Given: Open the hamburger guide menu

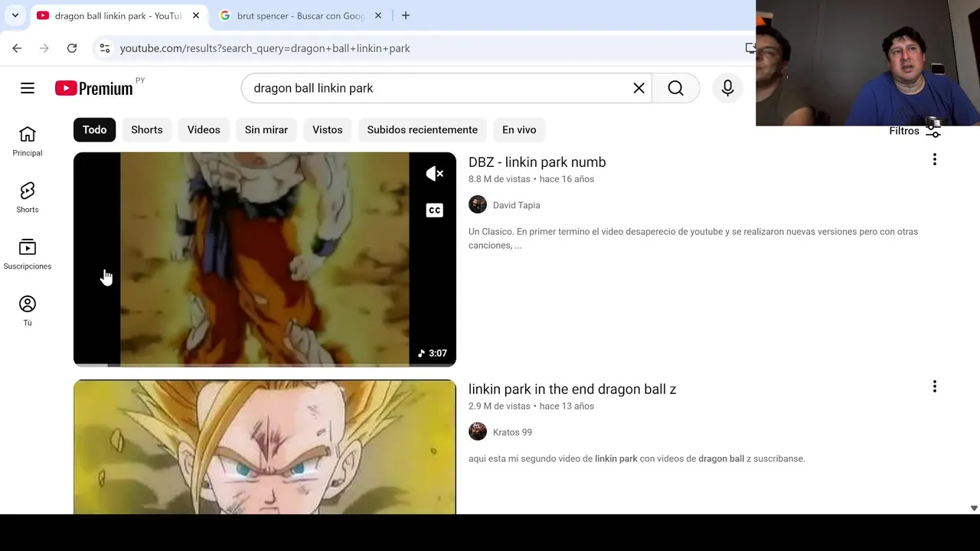Looking at the screenshot, I should pos(28,88).
